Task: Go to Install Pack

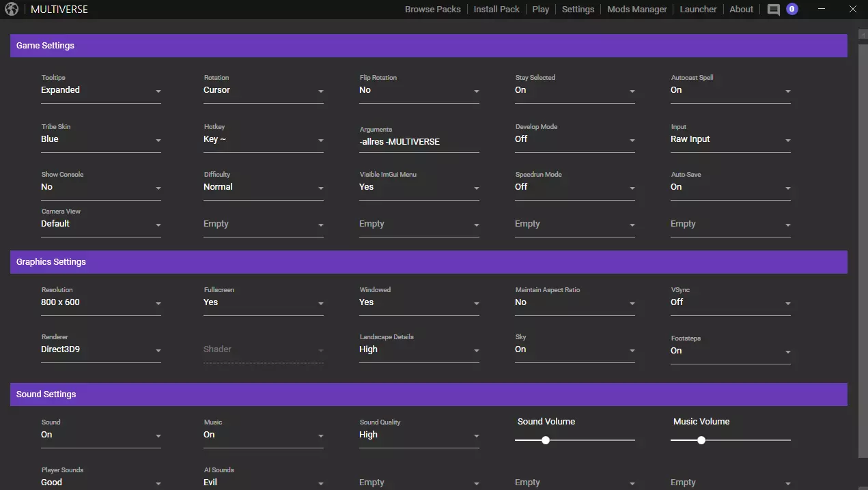Action: tap(496, 10)
